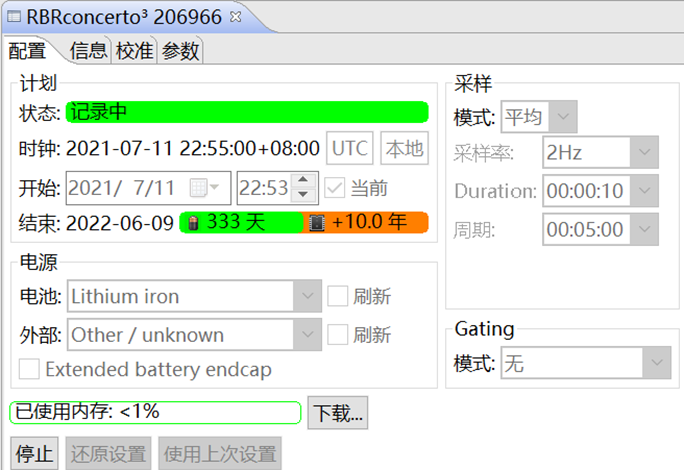Enable 刷新 checkbox next to 外部
Viewport: 684px width, 470px height.
[338, 335]
